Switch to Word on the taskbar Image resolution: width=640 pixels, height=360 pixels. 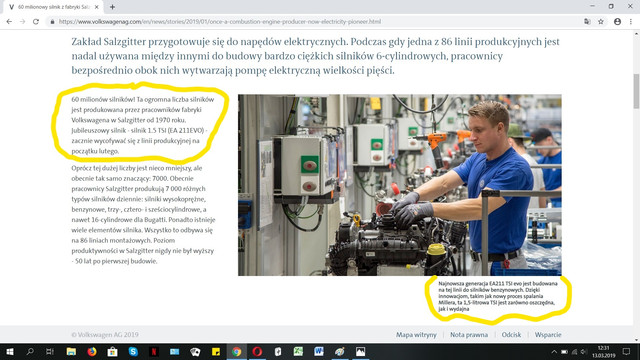(319, 351)
